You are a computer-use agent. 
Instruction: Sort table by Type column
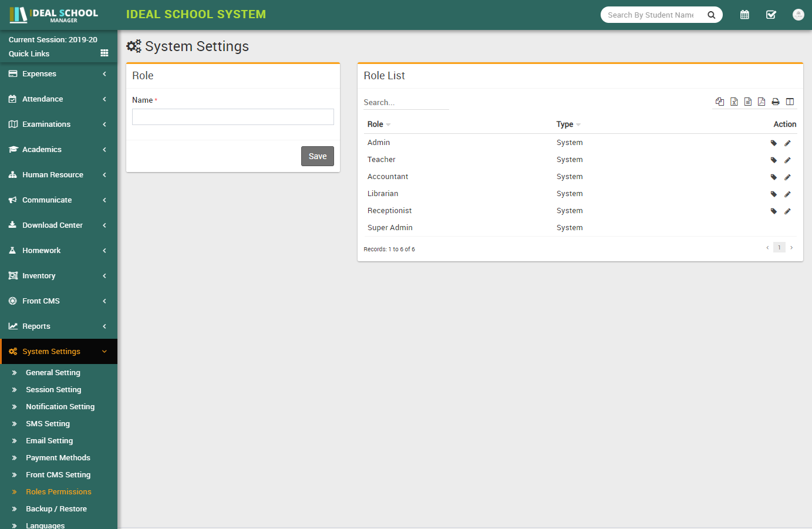pyautogui.click(x=568, y=124)
